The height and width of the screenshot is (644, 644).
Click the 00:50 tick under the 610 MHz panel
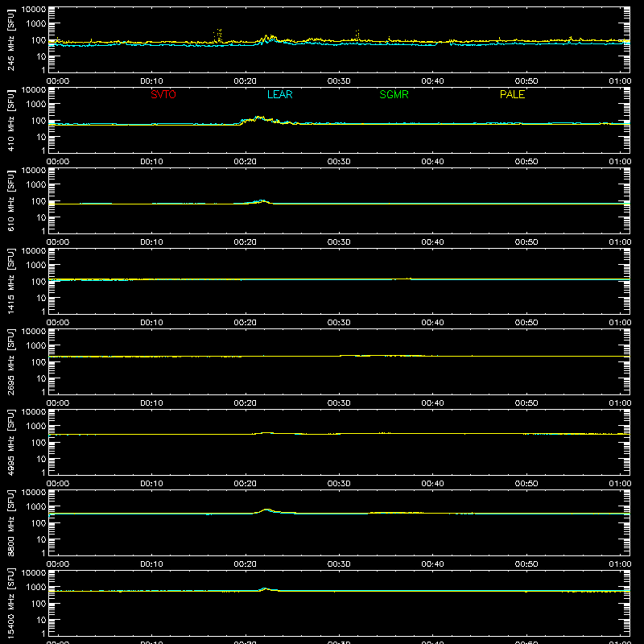(526, 242)
